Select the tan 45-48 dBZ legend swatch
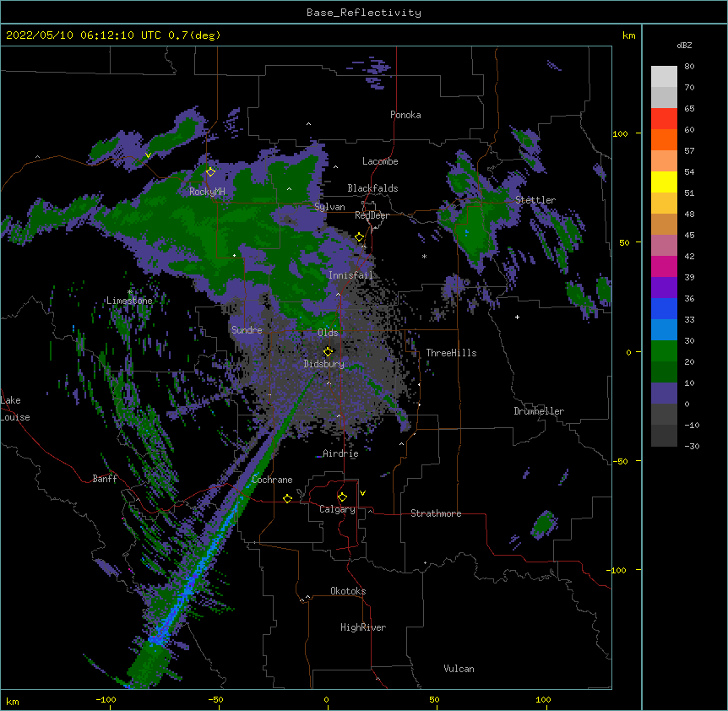 click(664, 224)
